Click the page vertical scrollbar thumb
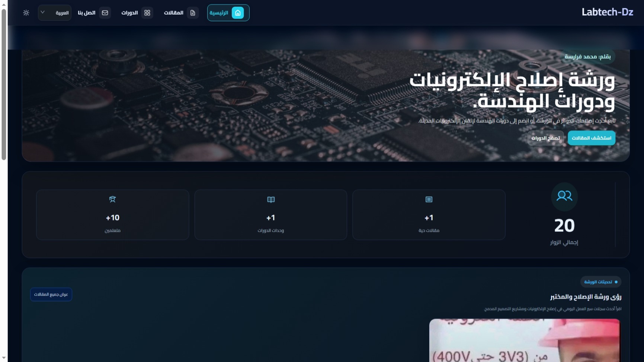The image size is (644, 362). [4, 84]
